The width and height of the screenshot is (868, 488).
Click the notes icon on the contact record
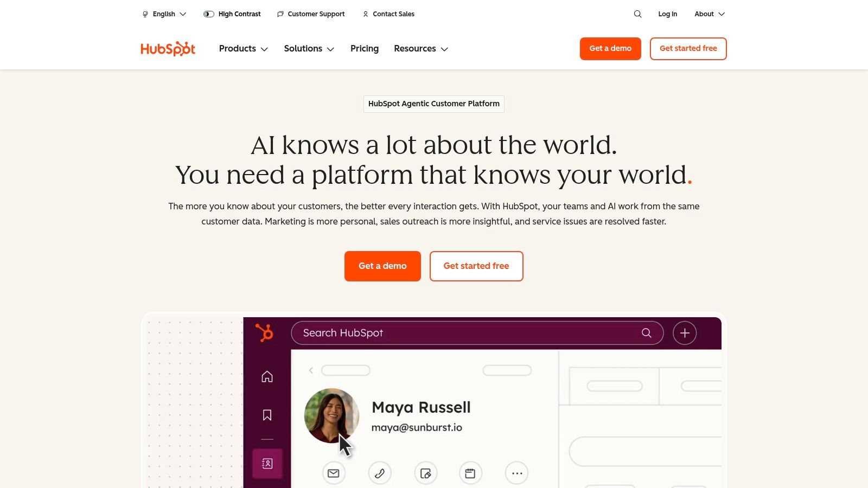click(425, 472)
